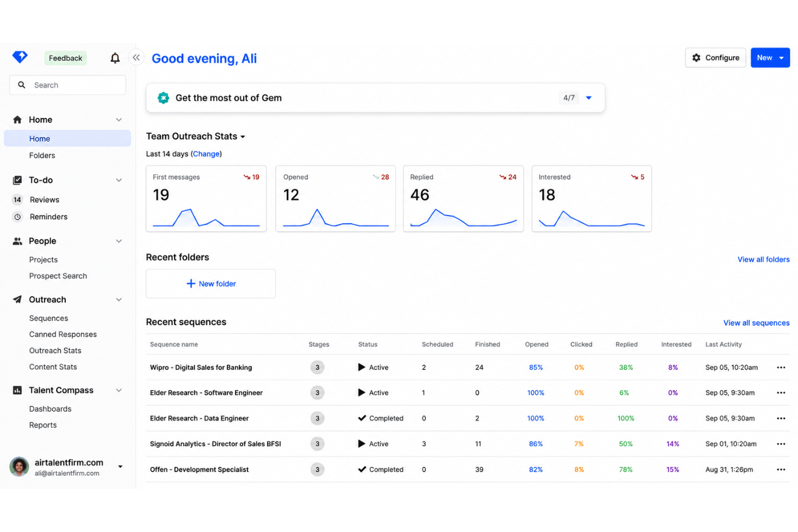Open Content Stats

tap(53, 367)
